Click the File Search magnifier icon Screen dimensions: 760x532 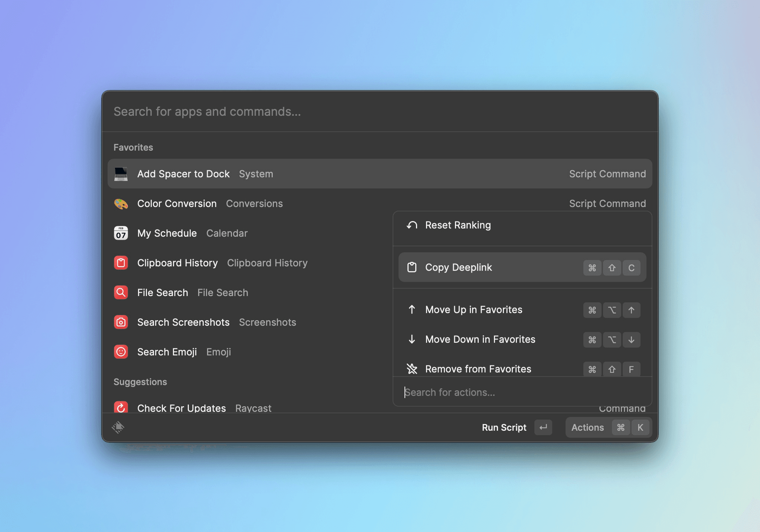coord(121,293)
